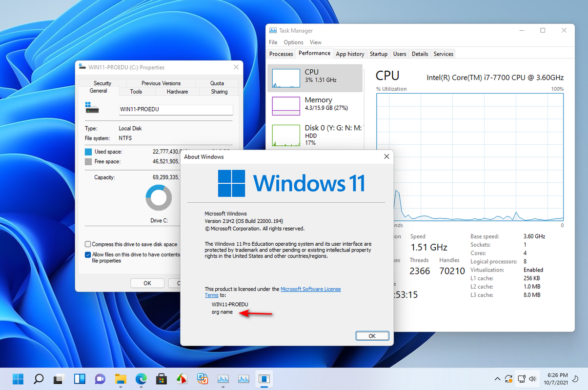
Task: Switch to the Services tab
Action: (x=444, y=54)
